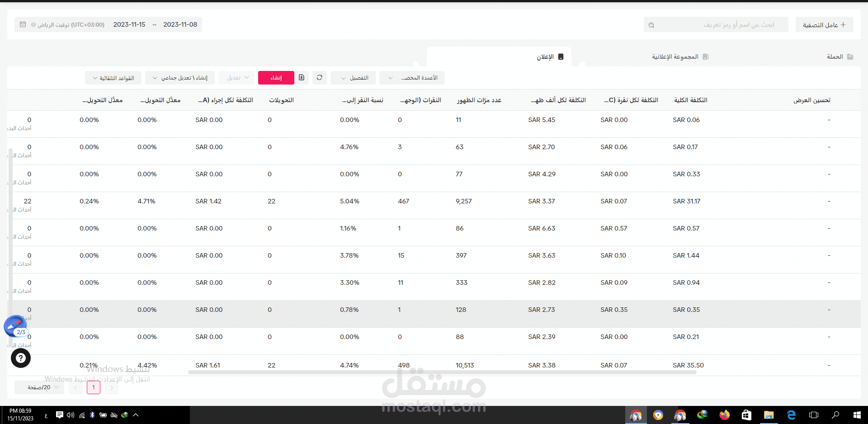Expand hidden tray icons chevron
Screen dimensions: 868x424
tap(136, 415)
